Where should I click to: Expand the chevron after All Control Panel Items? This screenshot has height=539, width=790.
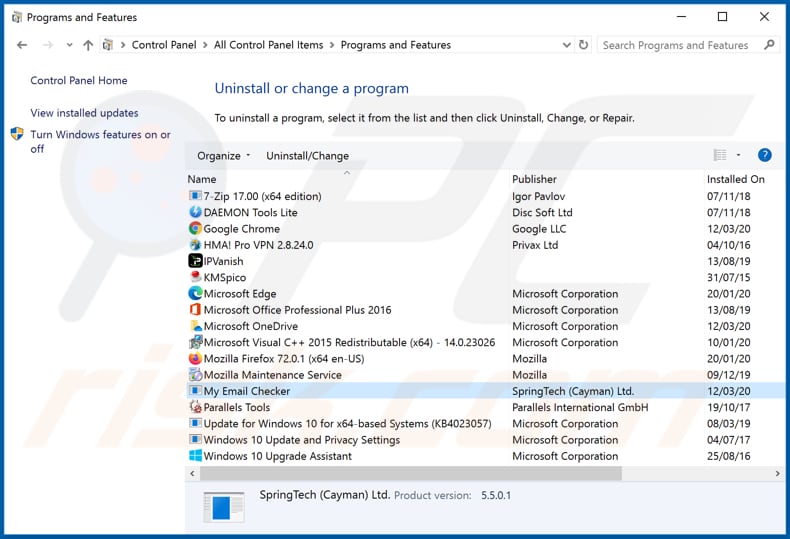(x=332, y=45)
